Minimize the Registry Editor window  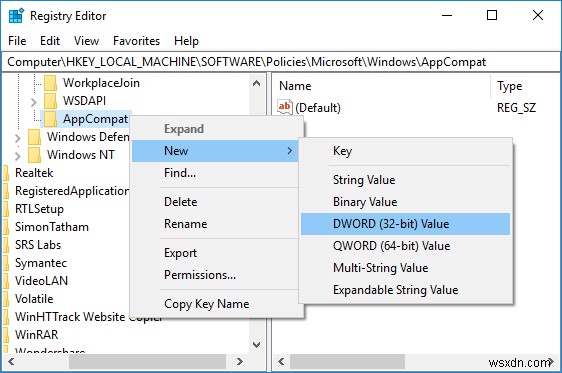pos(447,15)
